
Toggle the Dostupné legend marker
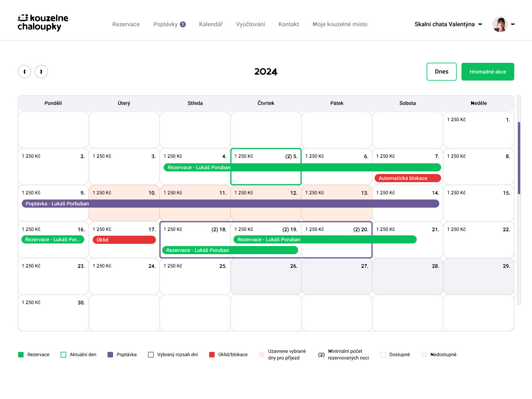click(x=383, y=354)
